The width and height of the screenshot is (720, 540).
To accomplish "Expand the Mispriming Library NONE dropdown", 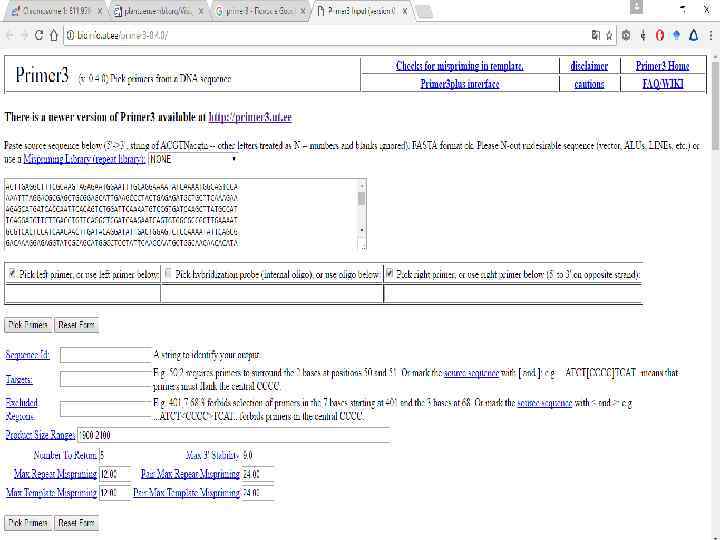I will [x=193, y=159].
